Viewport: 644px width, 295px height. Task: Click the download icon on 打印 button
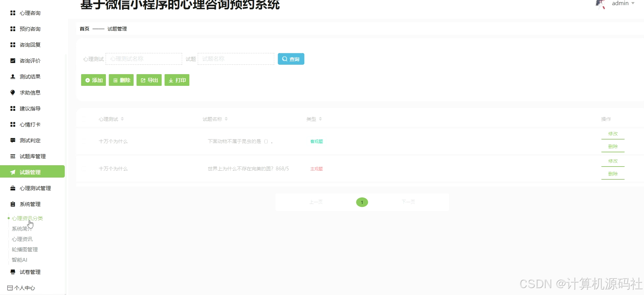(171, 80)
